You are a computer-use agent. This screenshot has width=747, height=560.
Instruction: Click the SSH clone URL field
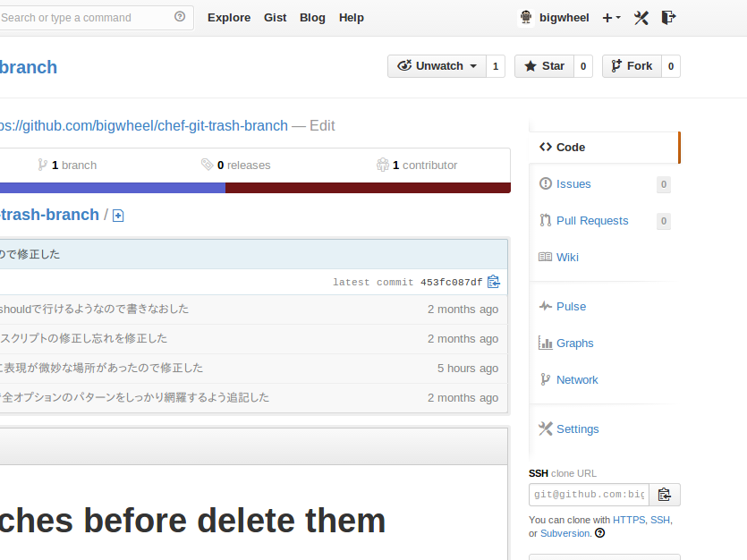tap(589, 495)
